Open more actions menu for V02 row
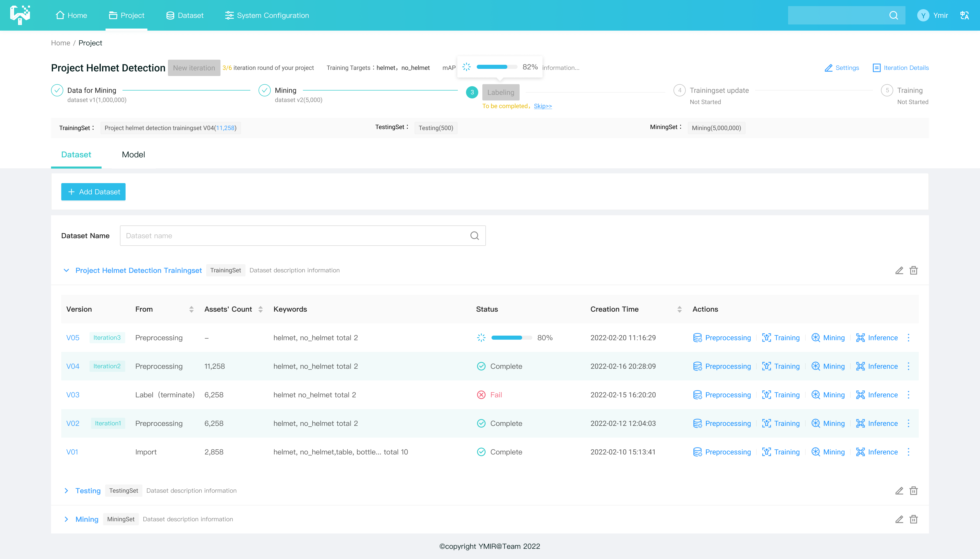The height and width of the screenshot is (559, 980). click(x=909, y=423)
